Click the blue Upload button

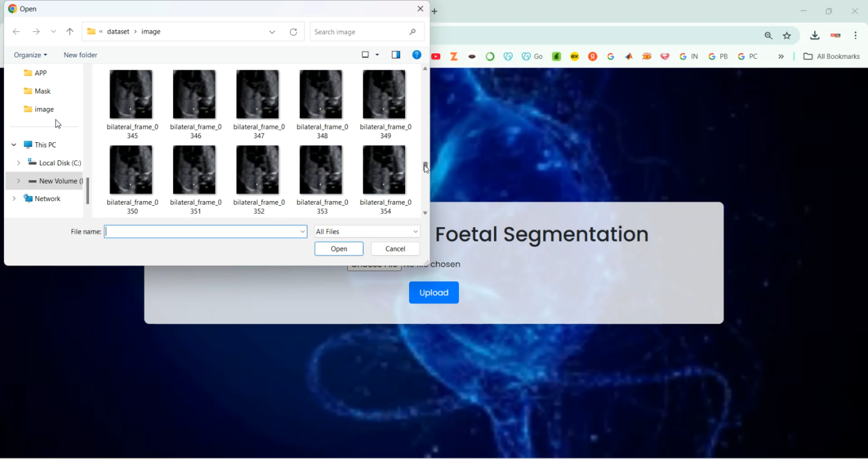pos(433,293)
